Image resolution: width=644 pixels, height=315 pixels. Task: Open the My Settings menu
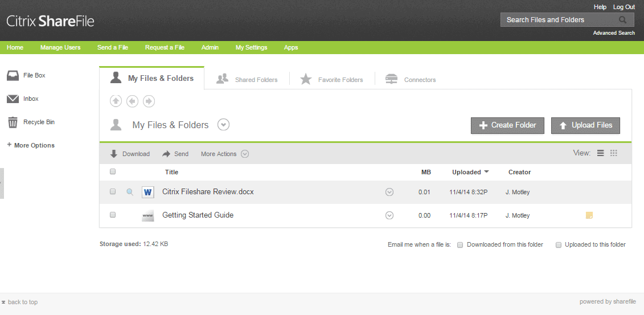251,48
